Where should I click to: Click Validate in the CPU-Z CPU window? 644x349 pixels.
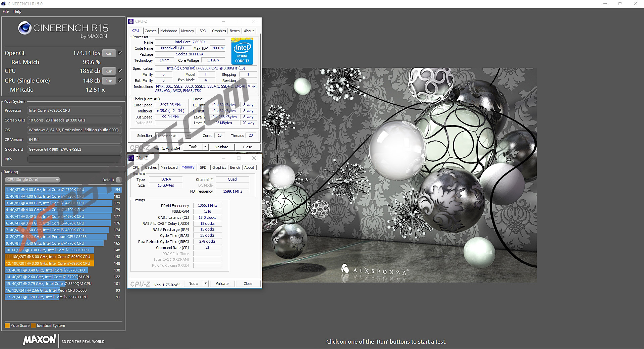pos(222,147)
